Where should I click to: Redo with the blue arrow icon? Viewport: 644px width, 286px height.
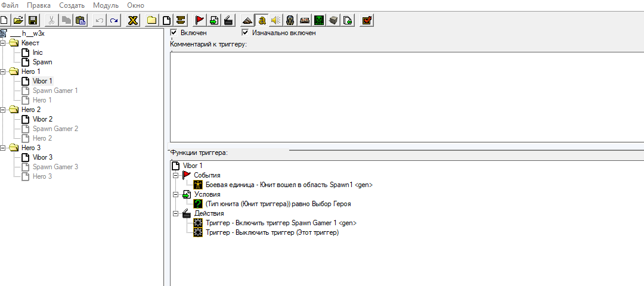(x=113, y=20)
